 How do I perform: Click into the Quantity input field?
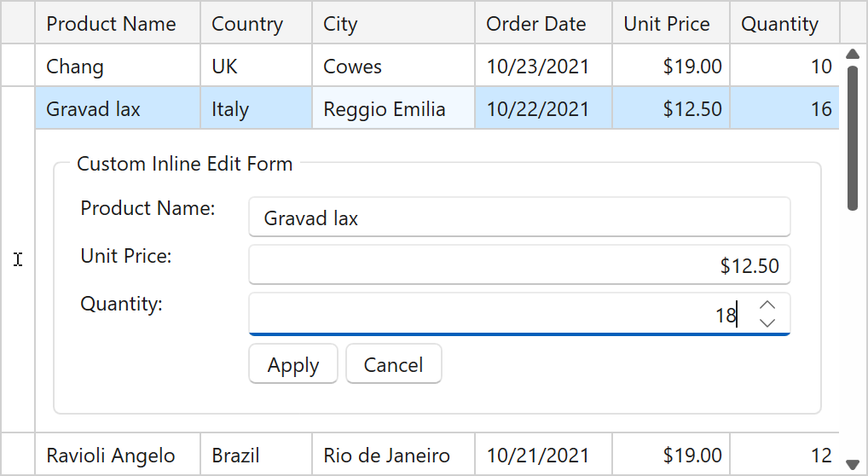click(495, 315)
